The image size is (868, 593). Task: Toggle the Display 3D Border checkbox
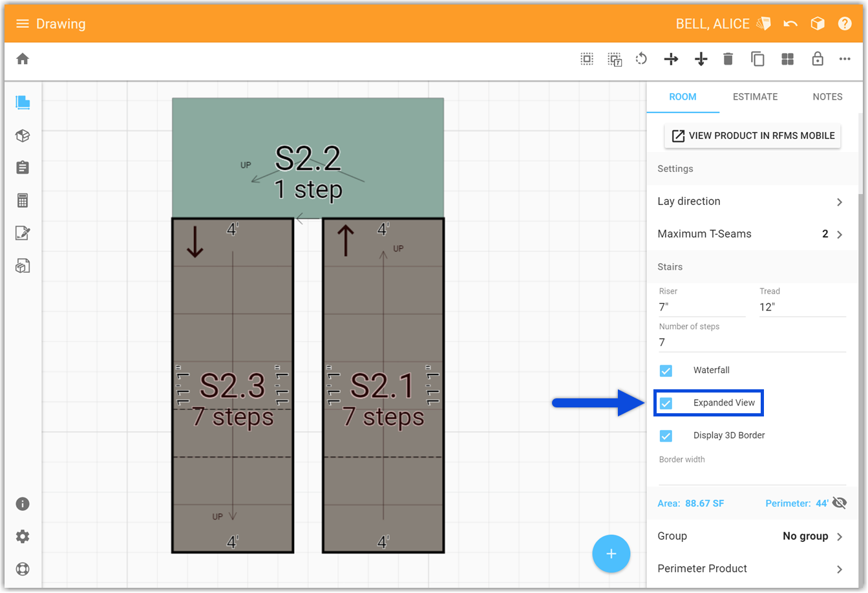[x=666, y=436]
